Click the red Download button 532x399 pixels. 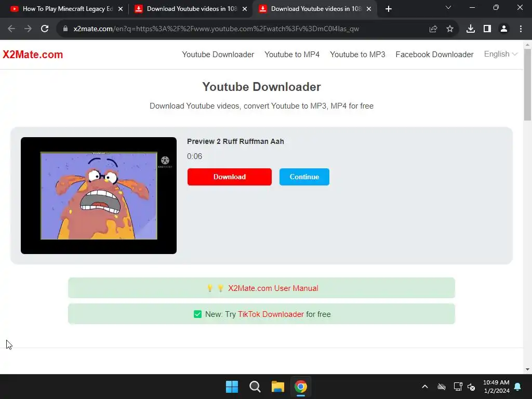tap(229, 177)
